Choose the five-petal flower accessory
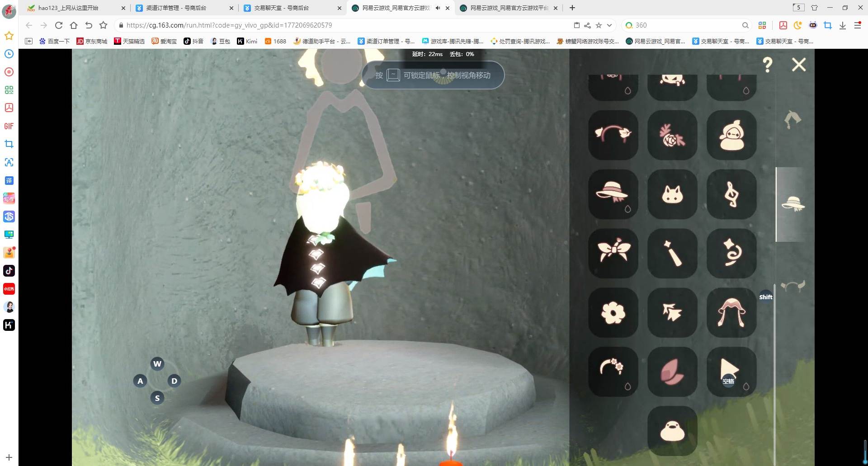The height and width of the screenshot is (466, 868). (x=613, y=312)
